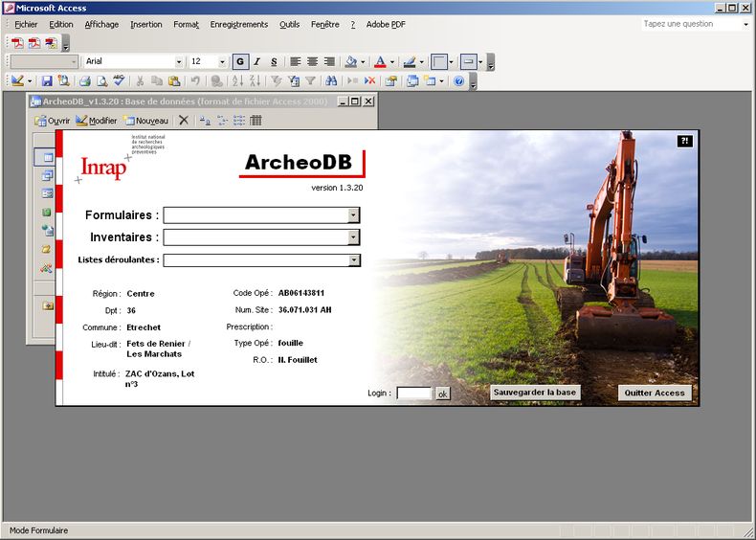Open the Outils menu

[x=289, y=24]
